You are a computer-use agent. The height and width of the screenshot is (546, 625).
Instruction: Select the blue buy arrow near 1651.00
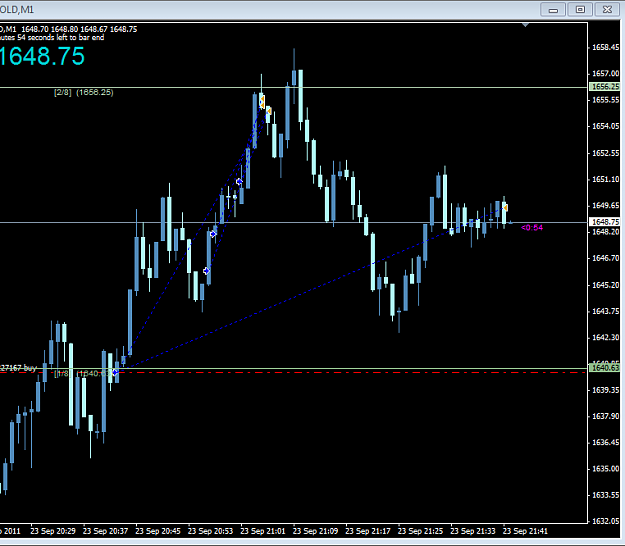pyautogui.click(x=239, y=182)
